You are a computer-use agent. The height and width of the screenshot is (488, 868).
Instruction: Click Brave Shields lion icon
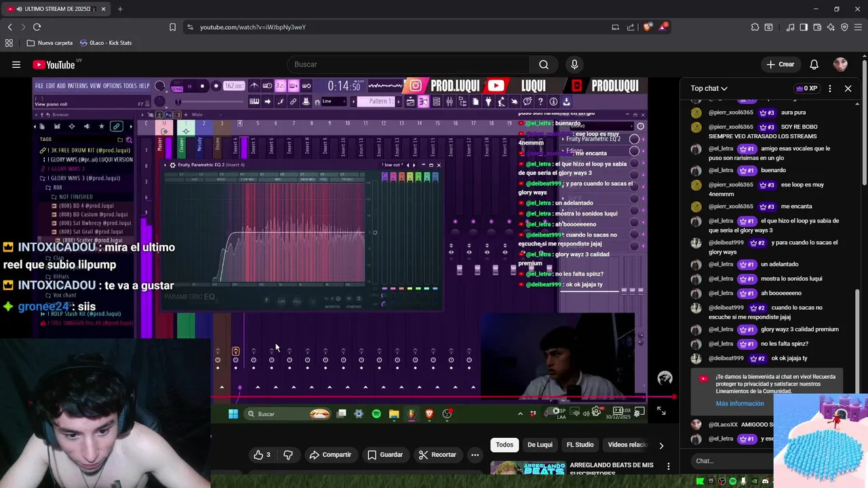[647, 27]
